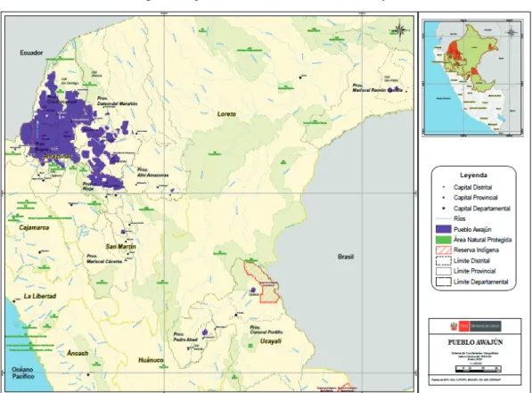
Task: Click the 'Amazonas' department label
Action: [x=58, y=156]
